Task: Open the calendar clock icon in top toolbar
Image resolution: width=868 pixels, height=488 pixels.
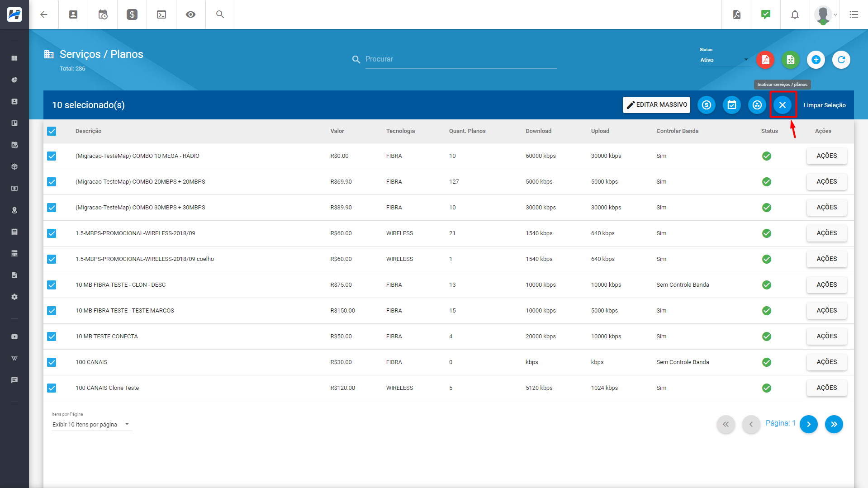Action: [103, 14]
